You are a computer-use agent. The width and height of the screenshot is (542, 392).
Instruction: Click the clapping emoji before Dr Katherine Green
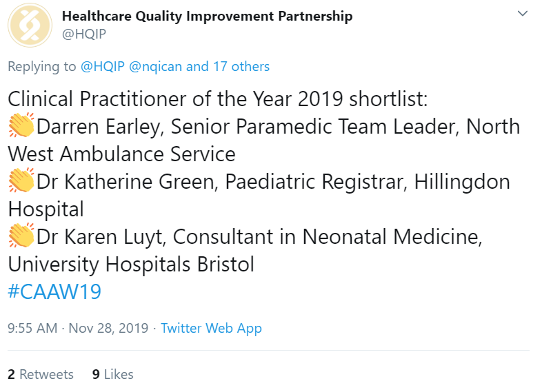coord(21,180)
